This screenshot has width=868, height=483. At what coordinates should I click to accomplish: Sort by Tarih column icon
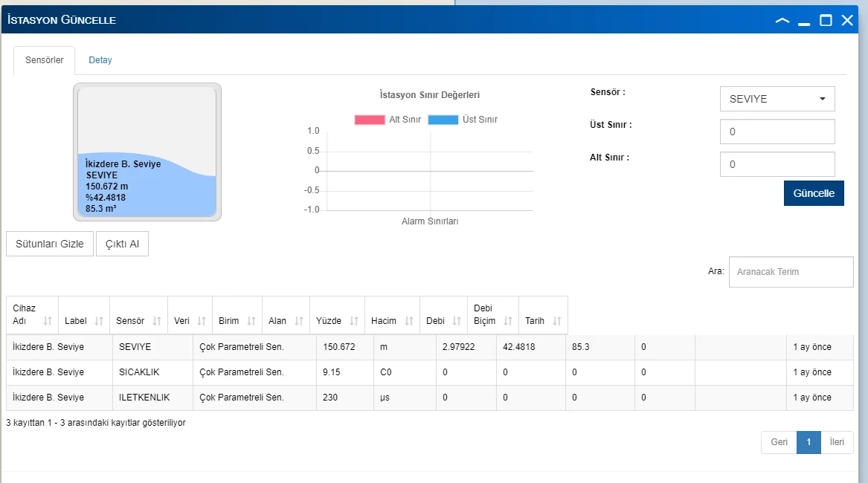coord(557,321)
